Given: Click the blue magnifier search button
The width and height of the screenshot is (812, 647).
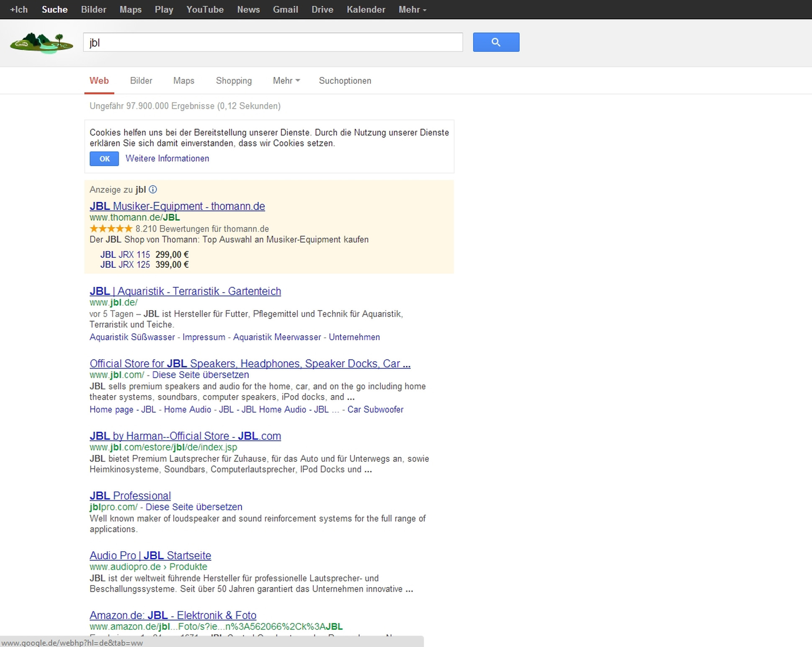Looking at the screenshot, I should [x=496, y=42].
